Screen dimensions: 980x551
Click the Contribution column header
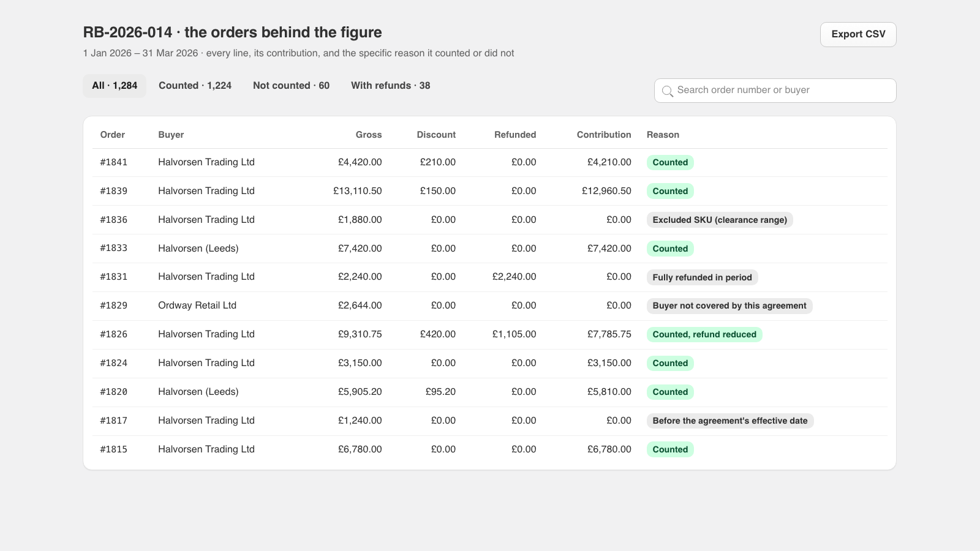point(604,135)
